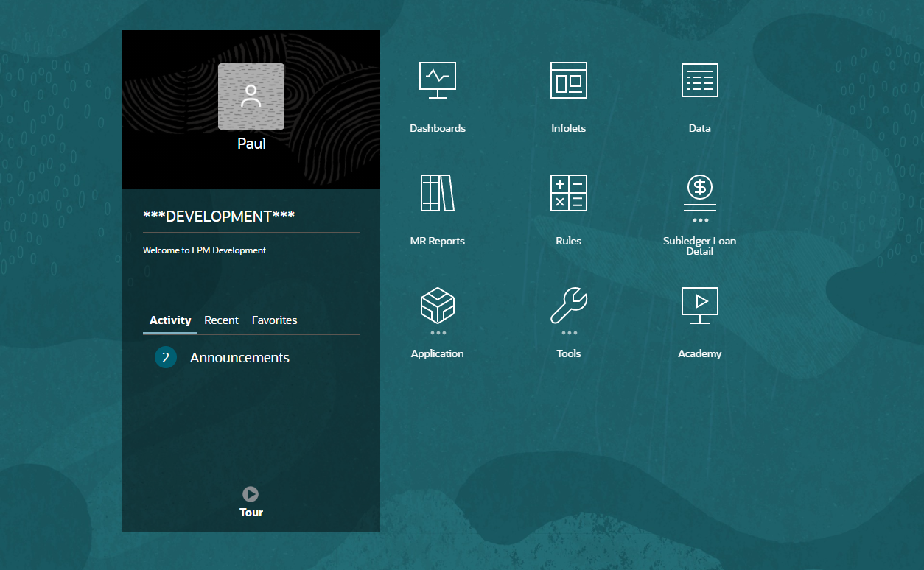Switch to the Recent tab
924x570 pixels.
221,320
